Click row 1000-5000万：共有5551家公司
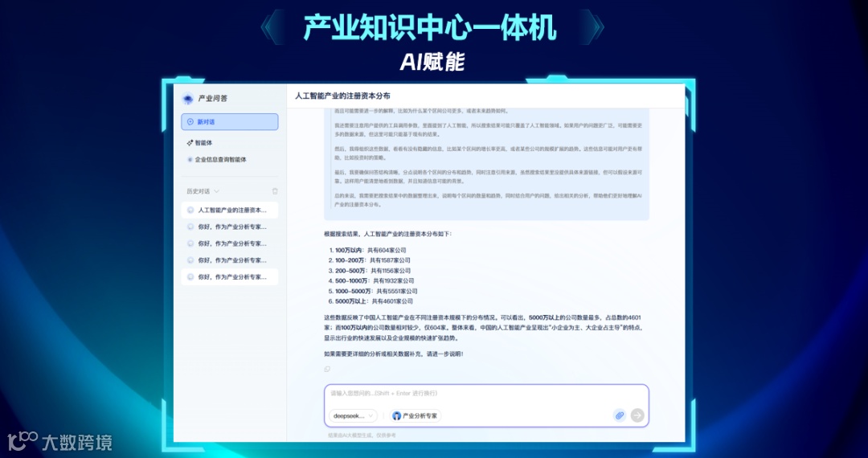The height and width of the screenshot is (458, 868). 373,291
